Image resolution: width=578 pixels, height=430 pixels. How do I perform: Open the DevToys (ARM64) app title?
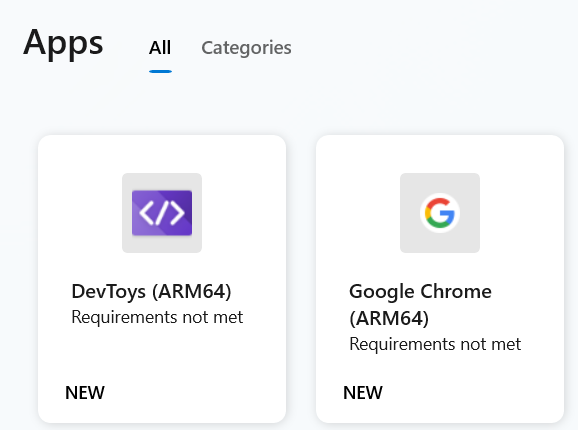click(x=152, y=291)
